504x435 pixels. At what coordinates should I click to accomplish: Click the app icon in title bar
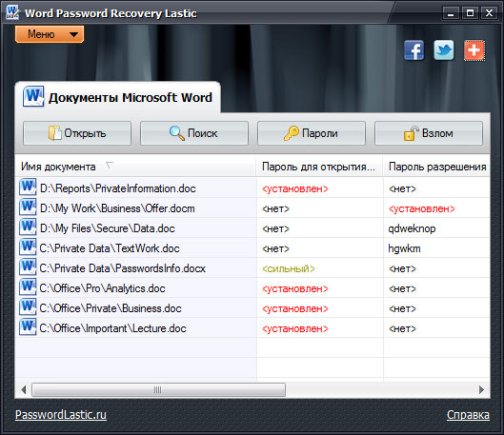tap(12, 12)
